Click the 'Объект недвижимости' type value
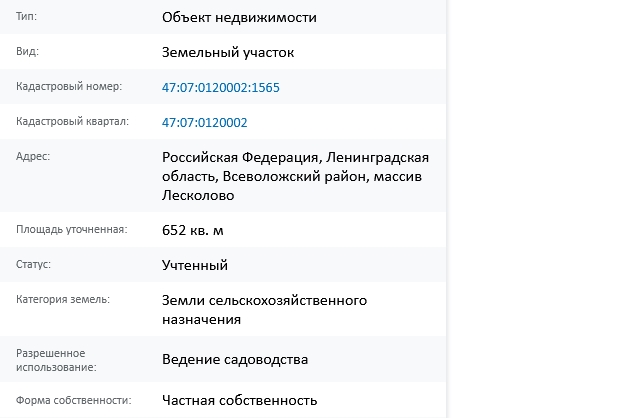This screenshot has height=418, width=628. [239, 17]
